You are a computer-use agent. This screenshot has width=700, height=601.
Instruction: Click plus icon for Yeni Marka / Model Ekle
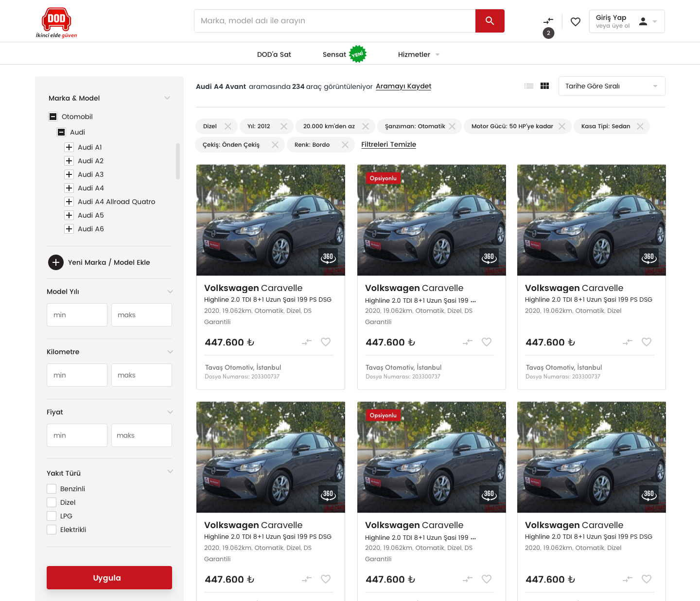tap(56, 262)
